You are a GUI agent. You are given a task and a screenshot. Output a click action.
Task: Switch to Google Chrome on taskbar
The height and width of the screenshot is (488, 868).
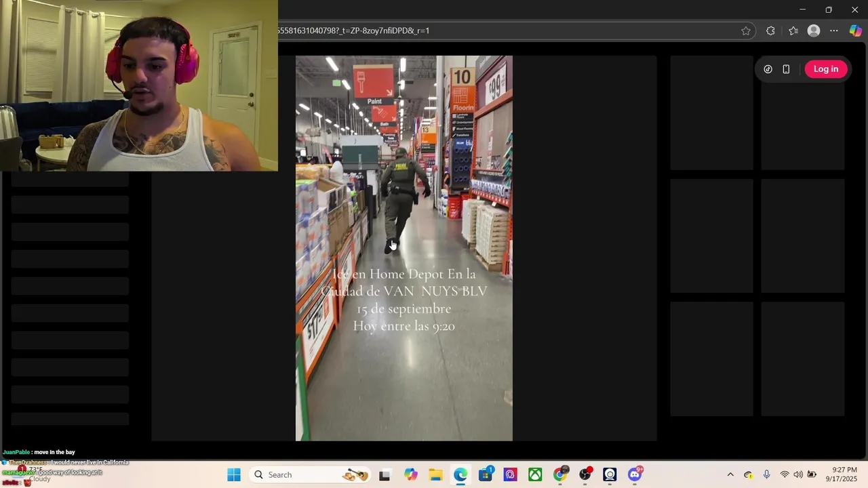tap(560, 475)
